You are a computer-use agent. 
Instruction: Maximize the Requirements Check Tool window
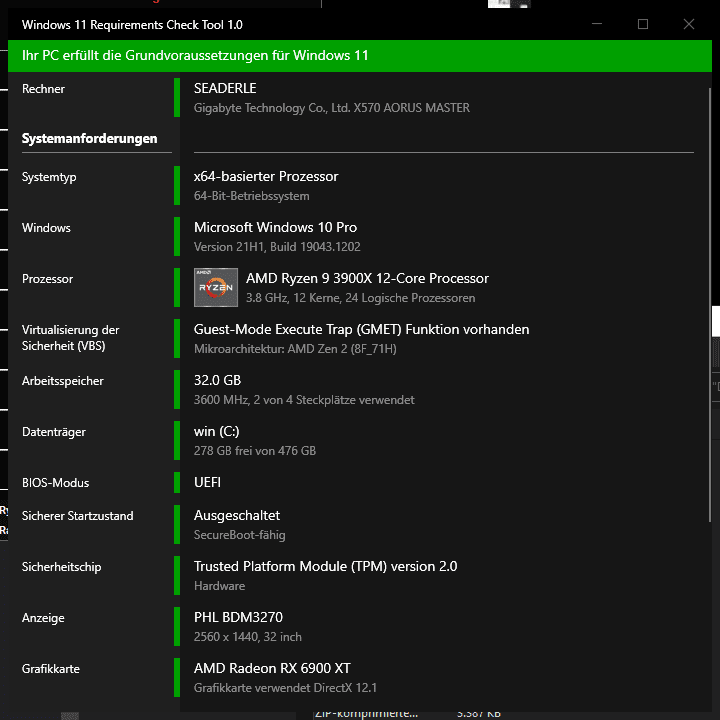pyautogui.click(x=643, y=24)
